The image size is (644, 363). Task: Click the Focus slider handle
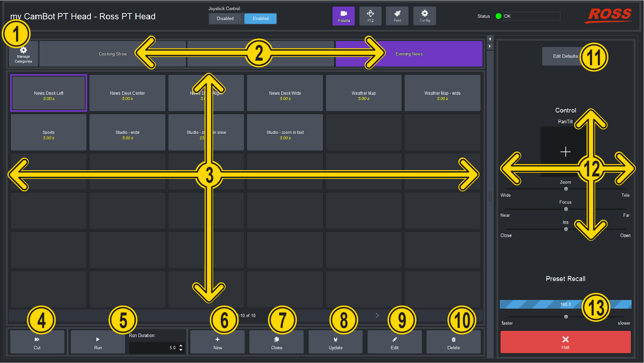coord(566,209)
